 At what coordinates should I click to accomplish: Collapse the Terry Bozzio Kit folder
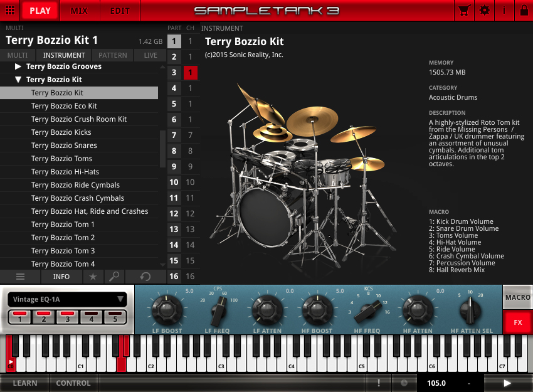[18, 80]
